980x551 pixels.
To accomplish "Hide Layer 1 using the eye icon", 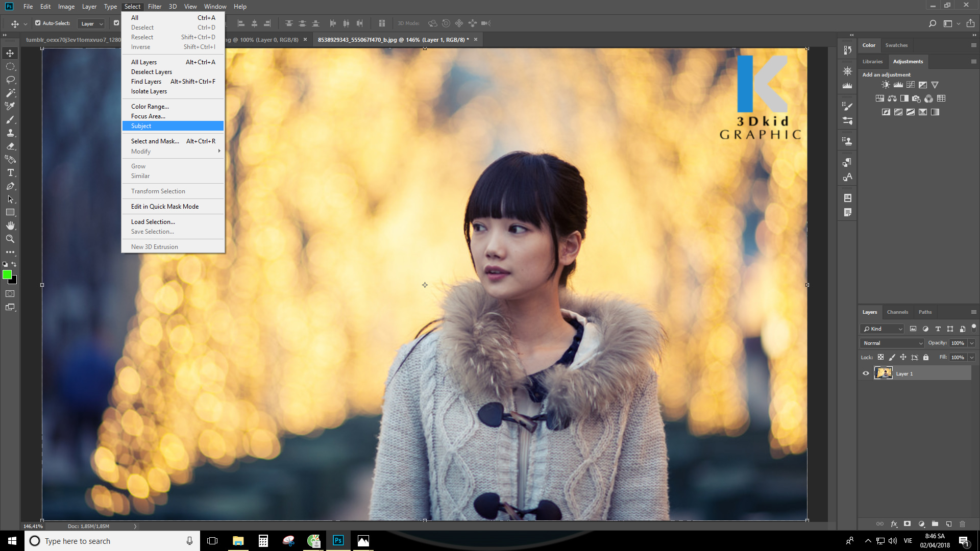I will (x=866, y=373).
